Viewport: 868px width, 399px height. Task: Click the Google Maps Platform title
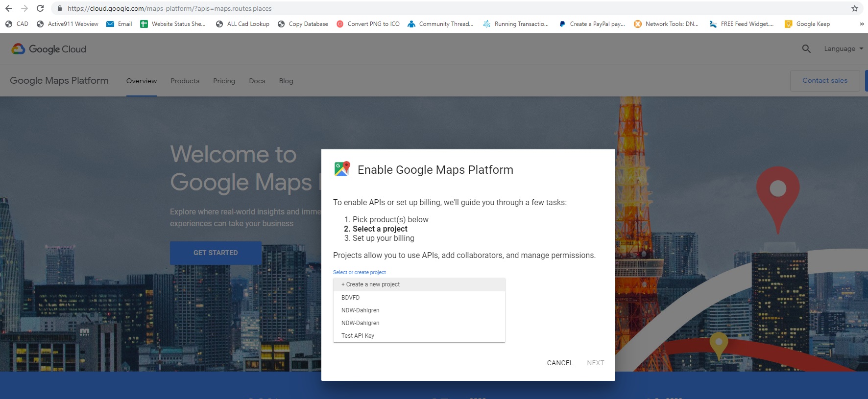click(59, 80)
